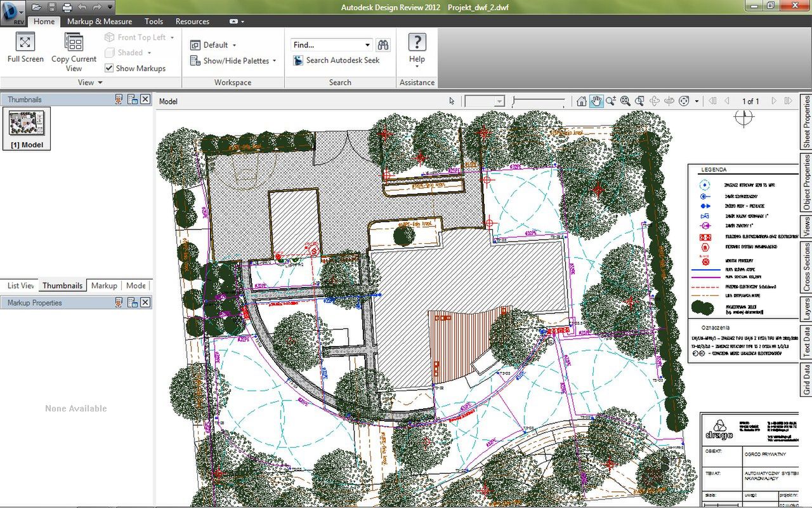Click in the Find text field
812x508 pixels.
pos(326,45)
